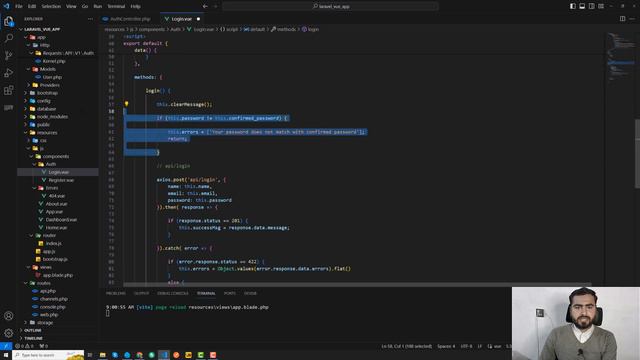Click the command center search box

tap(331, 6)
